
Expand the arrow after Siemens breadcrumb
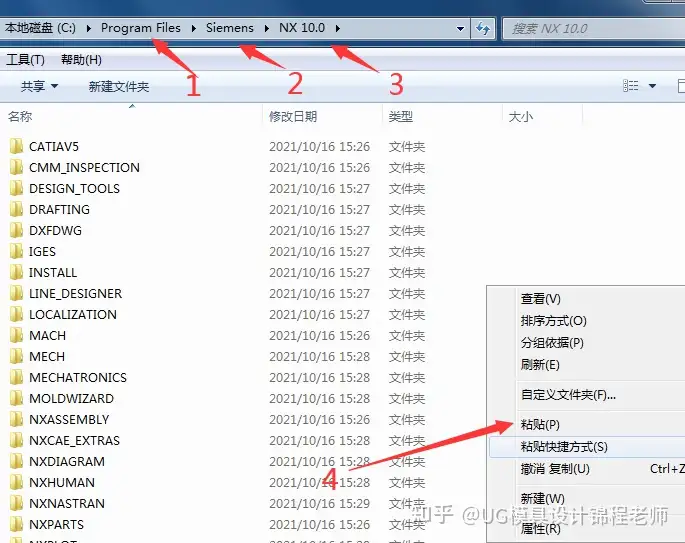point(266,28)
